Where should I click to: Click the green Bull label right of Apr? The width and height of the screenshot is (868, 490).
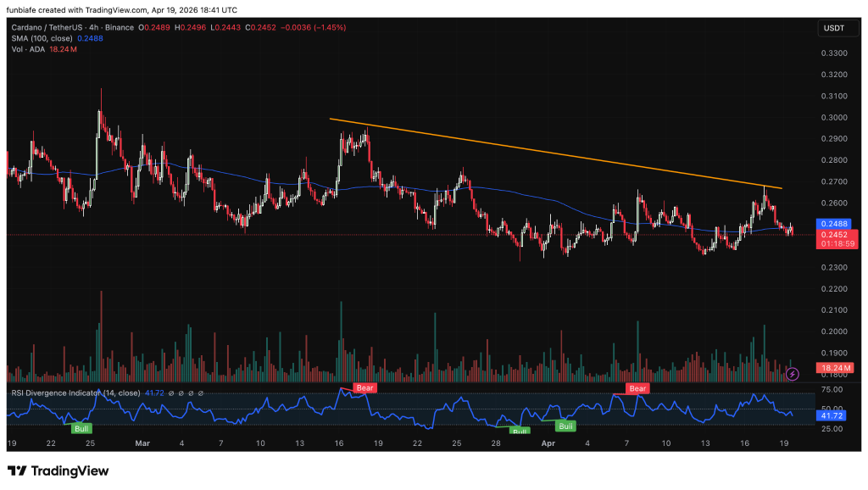point(565,426)
